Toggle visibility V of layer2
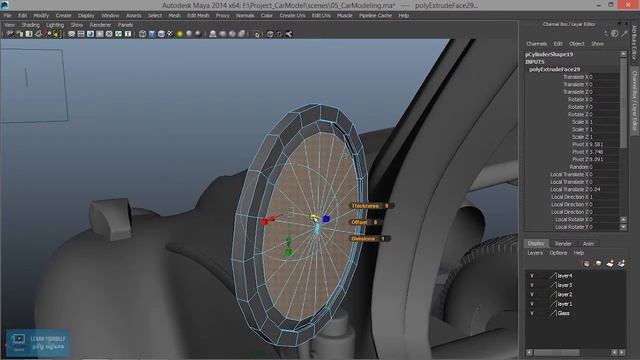Screen dimensions: 640x360 pos(532,294)
